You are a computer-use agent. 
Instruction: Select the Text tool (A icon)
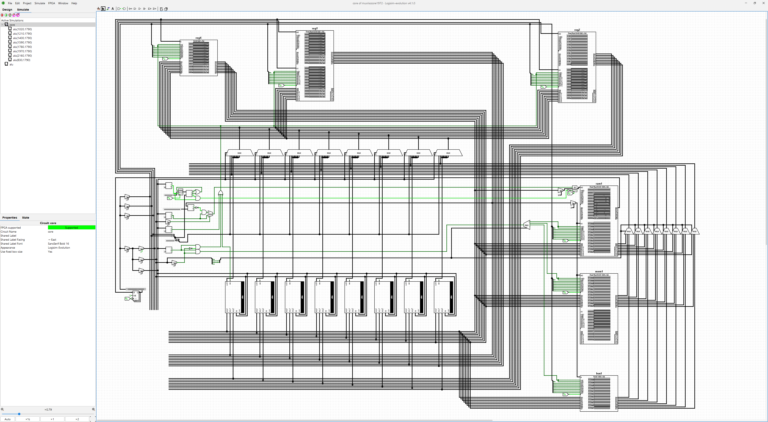pyautogui.click(x=113, y=9)
